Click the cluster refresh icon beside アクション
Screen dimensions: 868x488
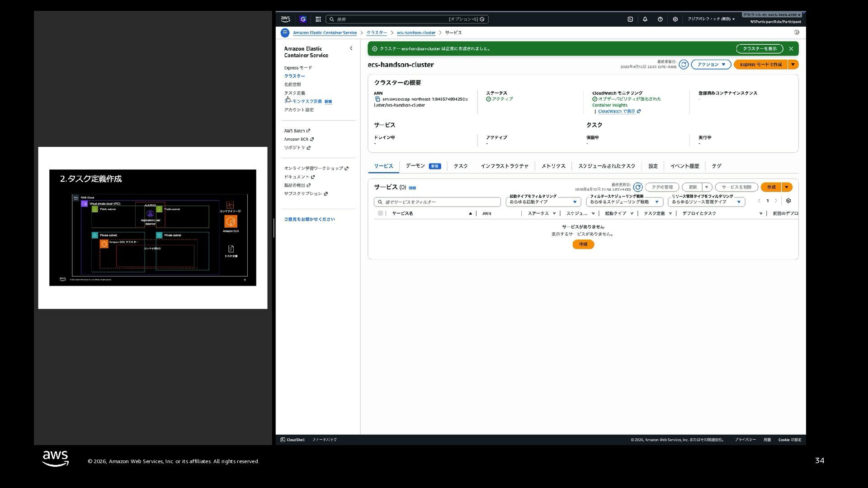click(x=684, y=65)
